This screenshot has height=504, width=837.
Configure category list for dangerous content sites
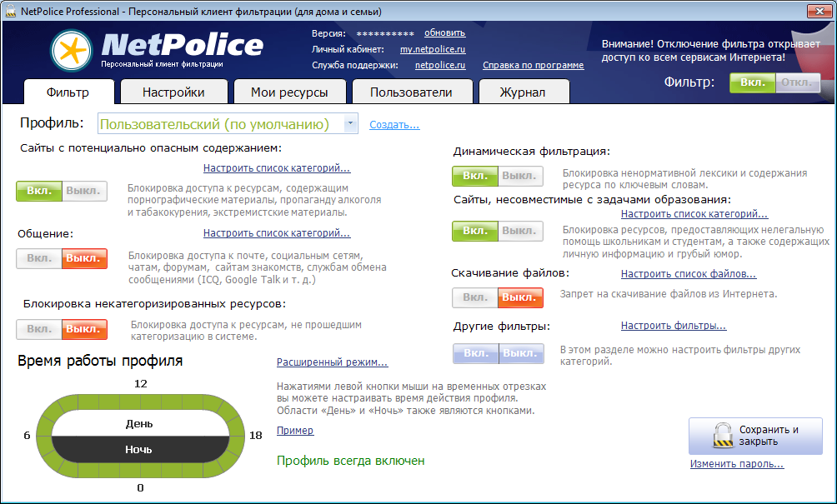[x=277, y=168]
